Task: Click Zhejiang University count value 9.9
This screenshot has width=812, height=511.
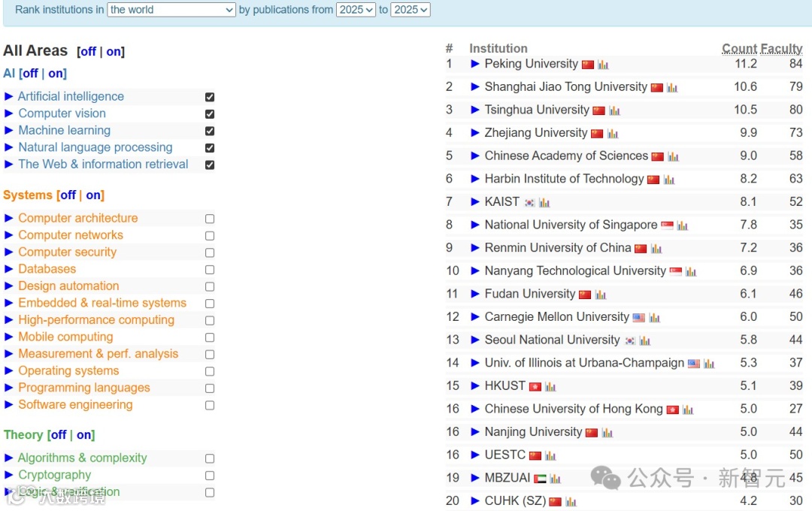Action: pyautogui.click(x=748, y=132)
